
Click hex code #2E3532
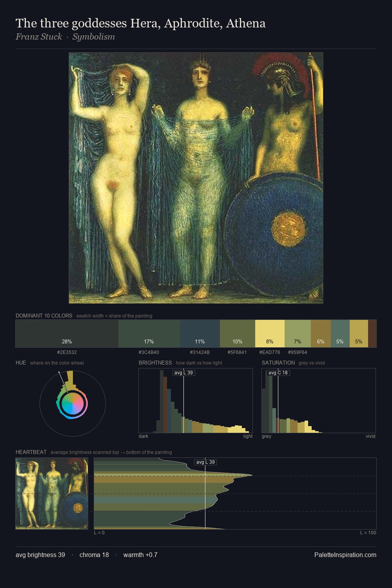click(67, 352)
